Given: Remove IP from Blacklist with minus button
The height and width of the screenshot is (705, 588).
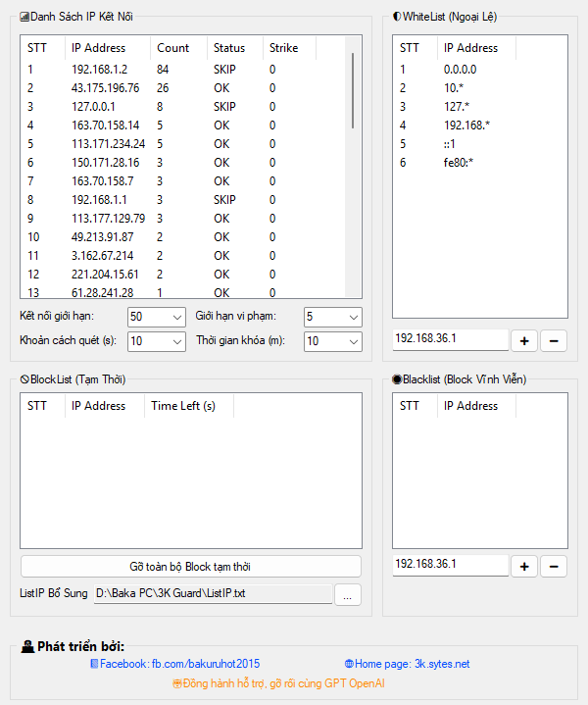Looking at the screenshot, I should [554, 567].
